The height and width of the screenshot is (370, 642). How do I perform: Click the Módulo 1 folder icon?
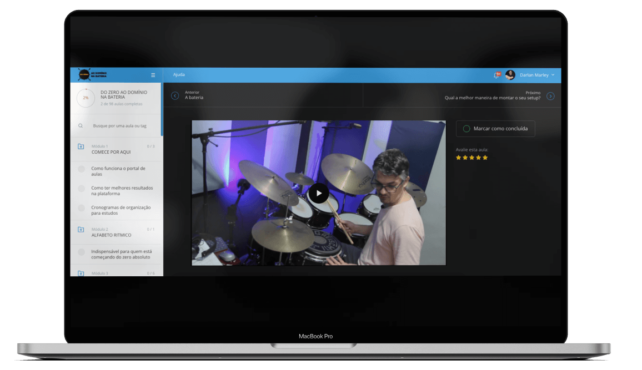click(x=81, y=147)
